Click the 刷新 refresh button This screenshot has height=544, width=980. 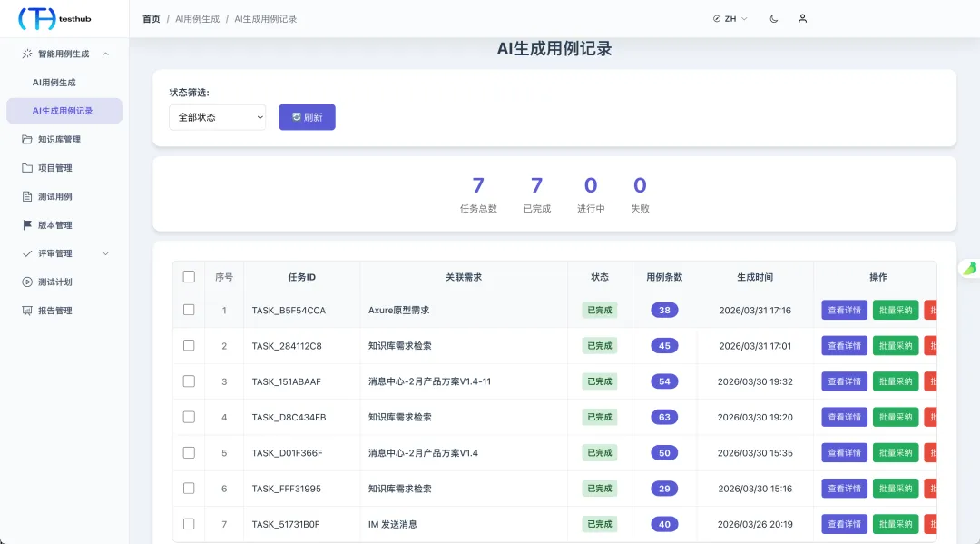tap(307, 117)
